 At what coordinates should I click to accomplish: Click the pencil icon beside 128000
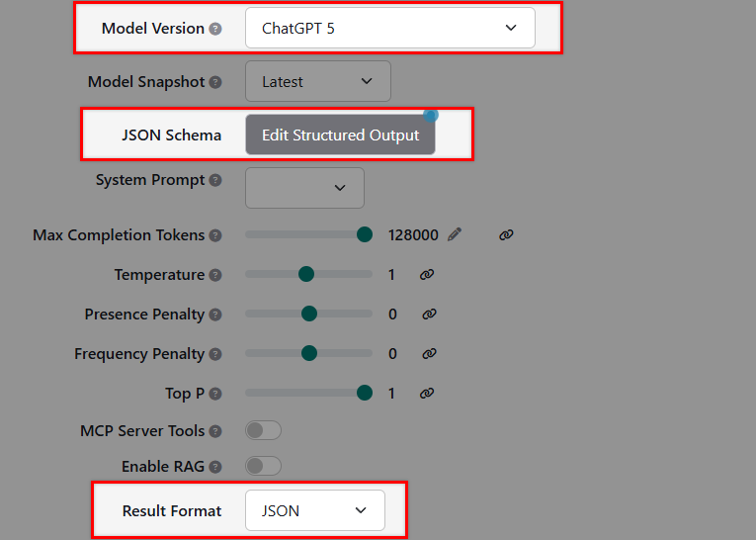455,234
